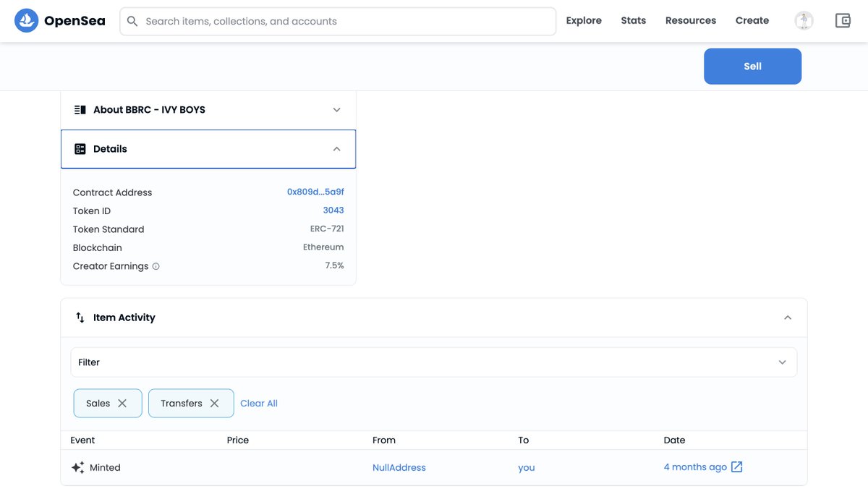
Task: Open the Filter dropdown
Action: [434, 362]
